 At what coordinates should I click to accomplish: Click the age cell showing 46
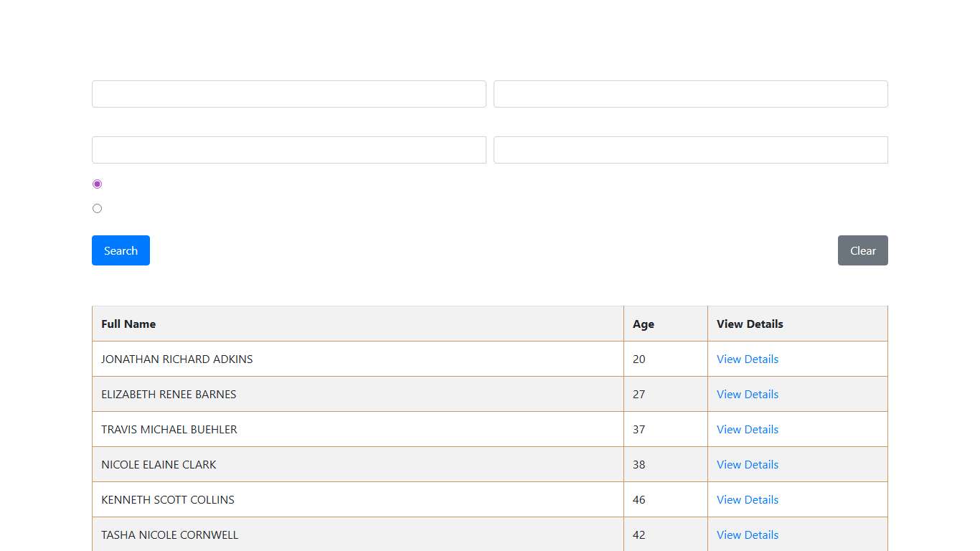click(x=639, y=499)
